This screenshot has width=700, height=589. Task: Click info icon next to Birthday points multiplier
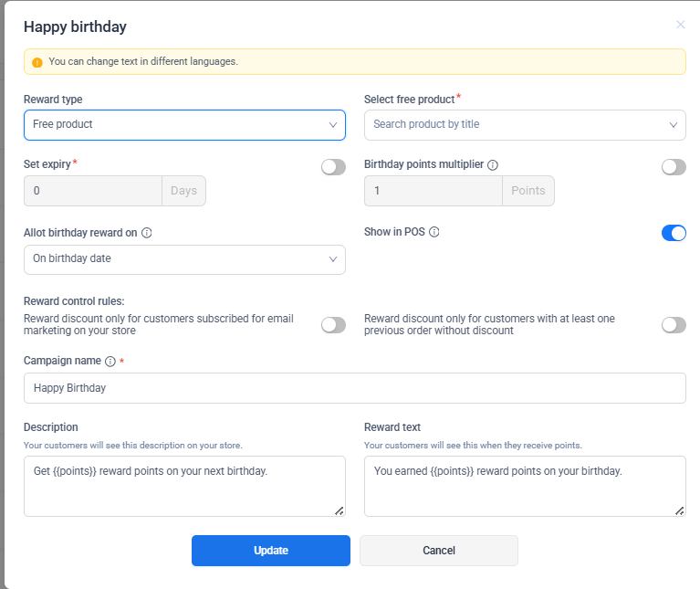coord(493,165)
